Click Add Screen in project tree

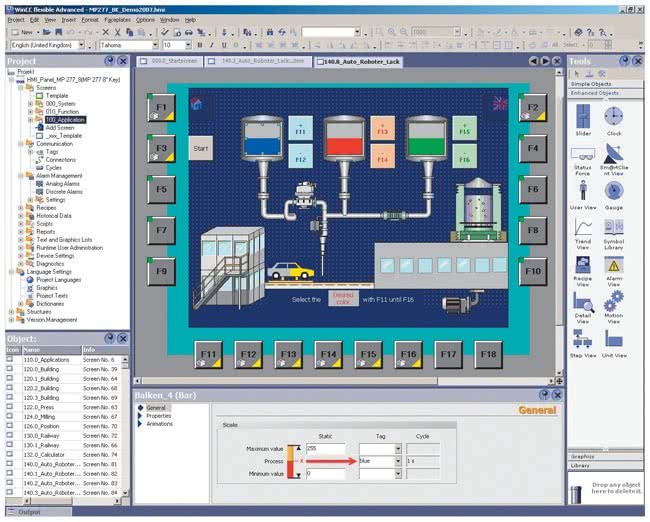click(59, 127)
